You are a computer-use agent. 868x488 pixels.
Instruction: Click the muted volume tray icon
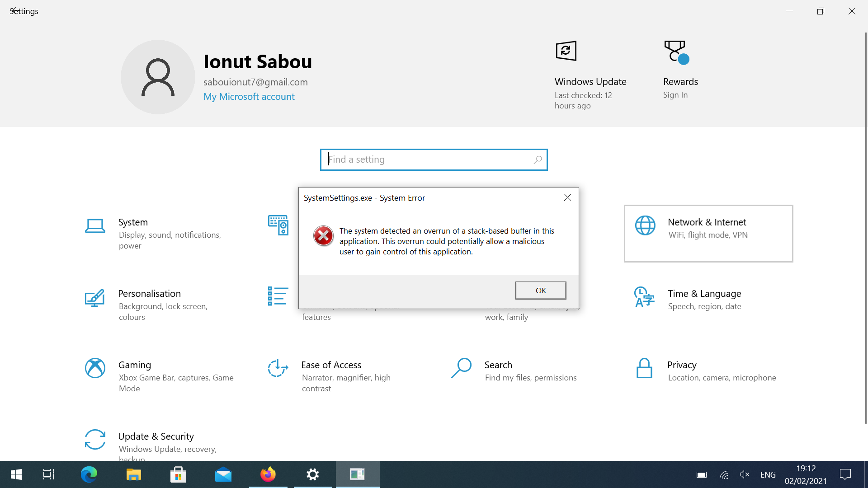pyautogui.click(x=744, y=474)
